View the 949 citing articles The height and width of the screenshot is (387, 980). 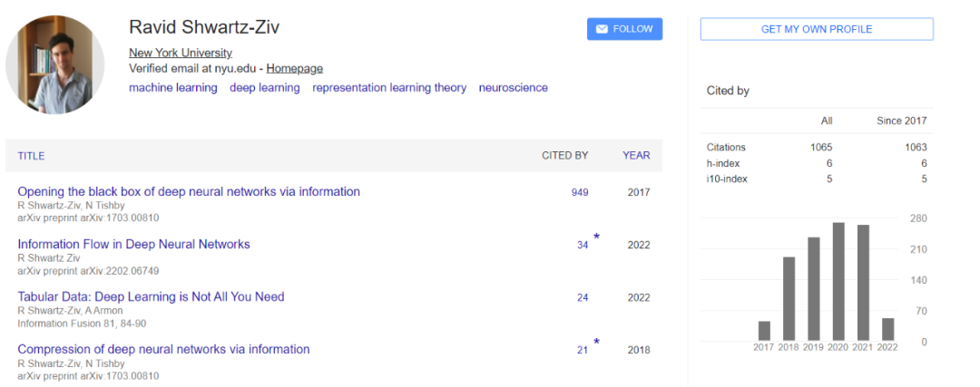(x=579, y=192)
